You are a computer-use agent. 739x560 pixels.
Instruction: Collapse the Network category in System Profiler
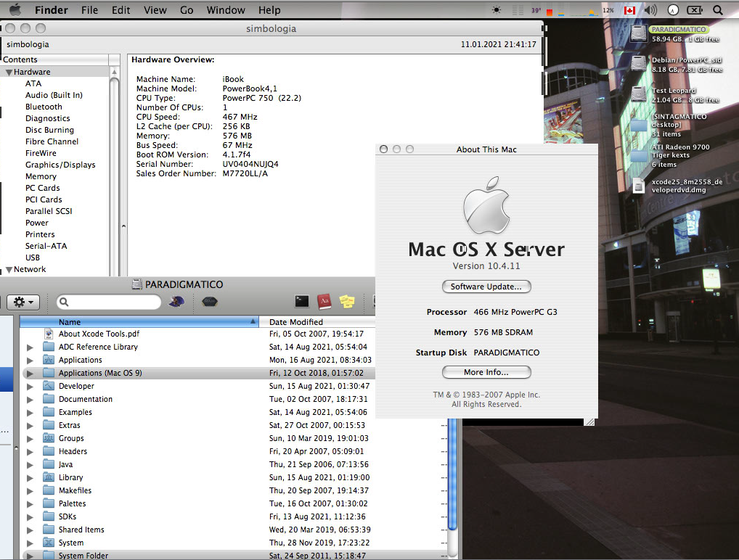point(9,270)
